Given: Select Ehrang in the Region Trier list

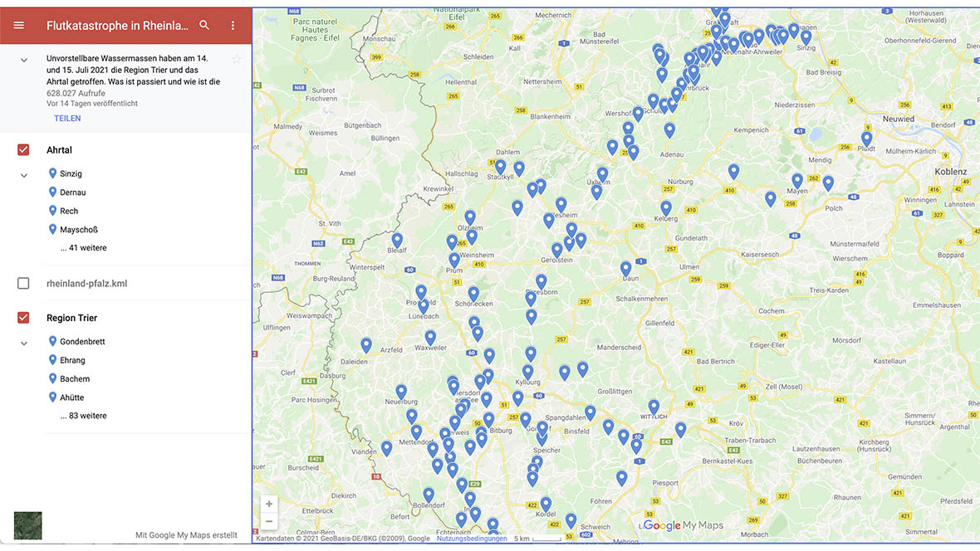Looking at the screenshot, I should (72, 360).
